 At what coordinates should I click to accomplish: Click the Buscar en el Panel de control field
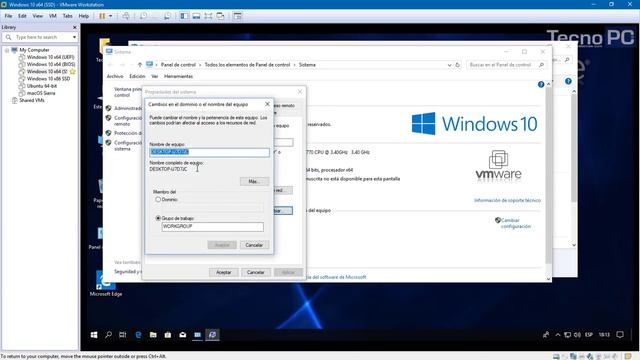pos(501,65)
